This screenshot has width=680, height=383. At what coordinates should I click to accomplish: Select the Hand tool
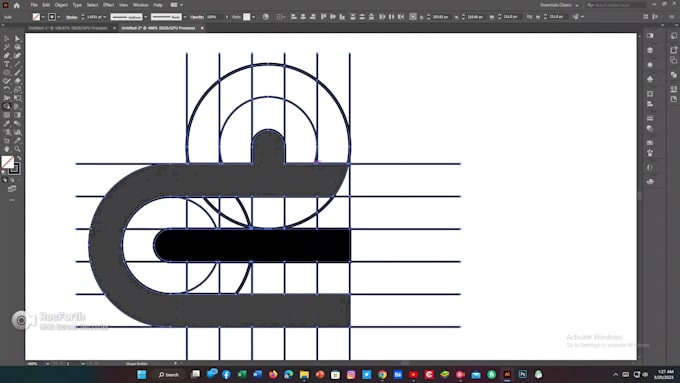point(7,149)
